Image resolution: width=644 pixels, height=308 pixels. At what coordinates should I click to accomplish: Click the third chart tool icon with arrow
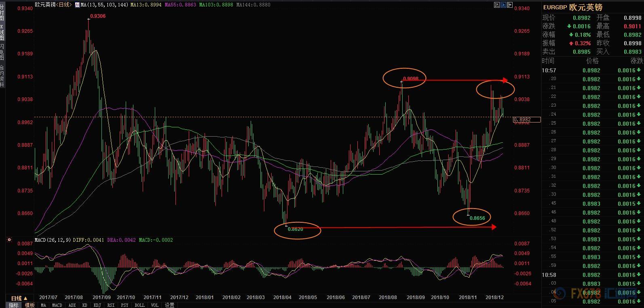(510, 5)
